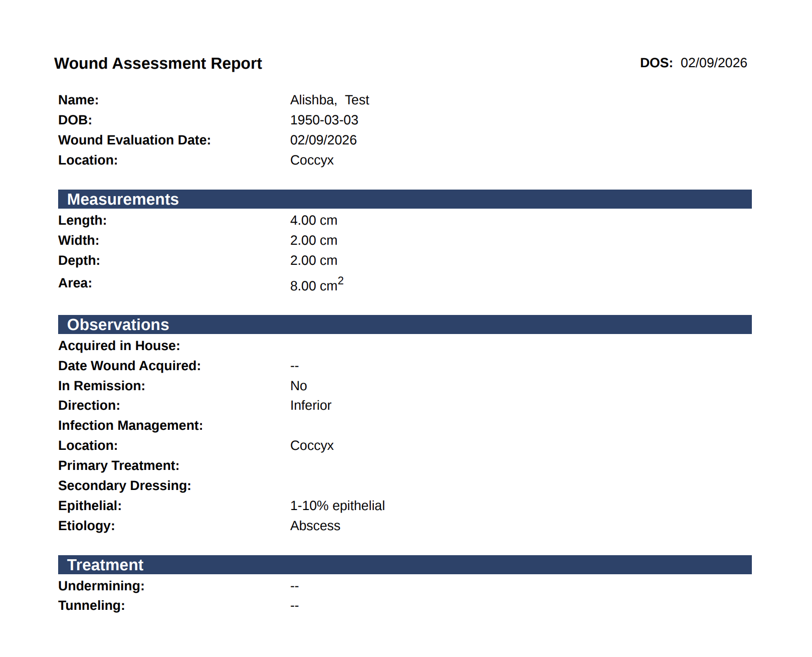Select the Length value 4.00 cm
The width and height of the screenshot is (812, 657).
pos(314,220)
